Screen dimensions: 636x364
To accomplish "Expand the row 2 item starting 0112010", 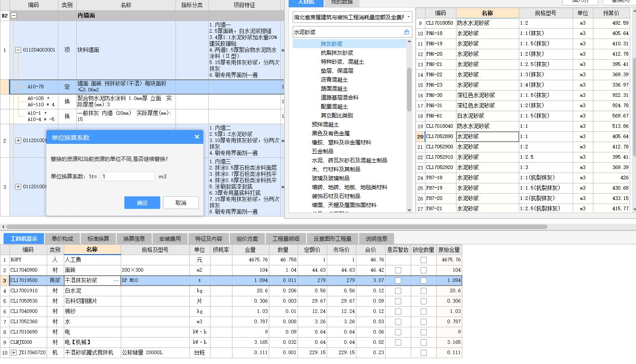I will point(18,141).
